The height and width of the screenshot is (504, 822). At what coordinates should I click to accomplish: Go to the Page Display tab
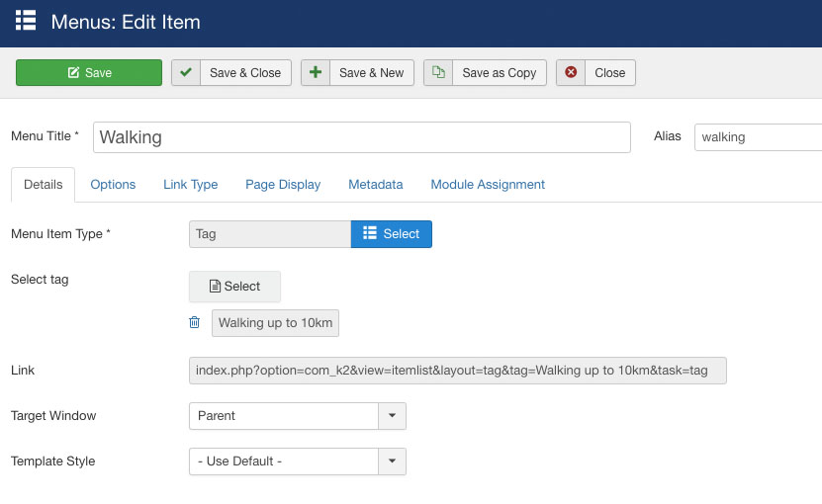[x=283, y=185]
